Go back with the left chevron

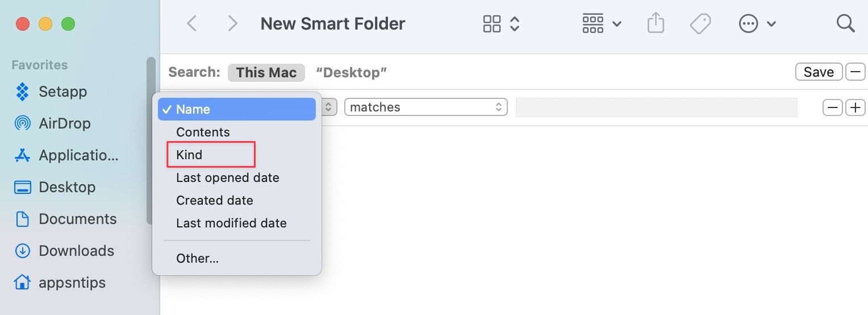coord(192,24)
